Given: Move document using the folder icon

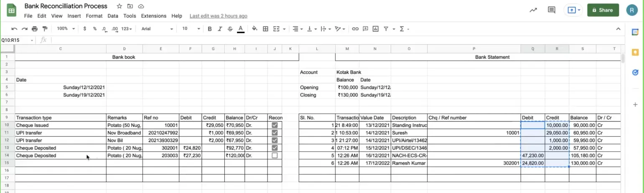Looking at the screenshot, I should tap(130, 6).
